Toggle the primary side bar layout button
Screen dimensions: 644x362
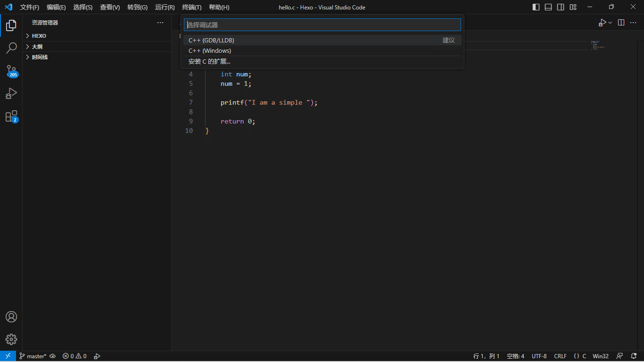(536, 7)
